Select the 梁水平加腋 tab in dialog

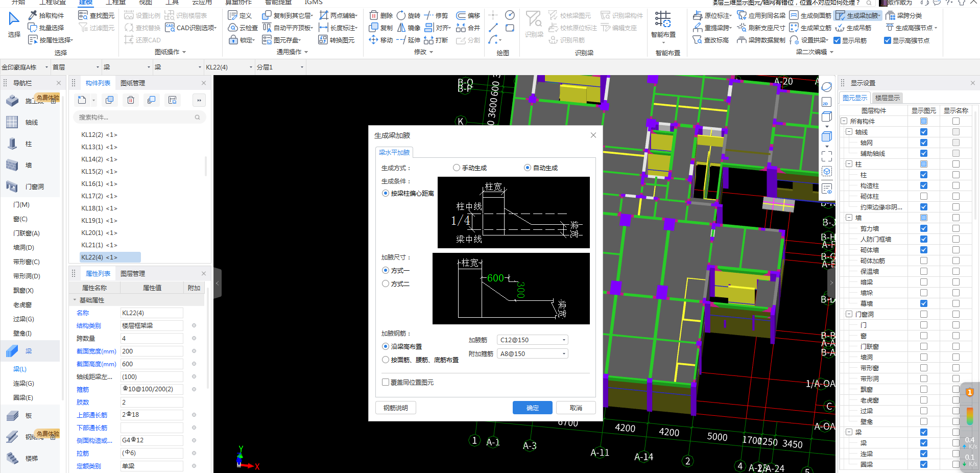tap(394, 152)
